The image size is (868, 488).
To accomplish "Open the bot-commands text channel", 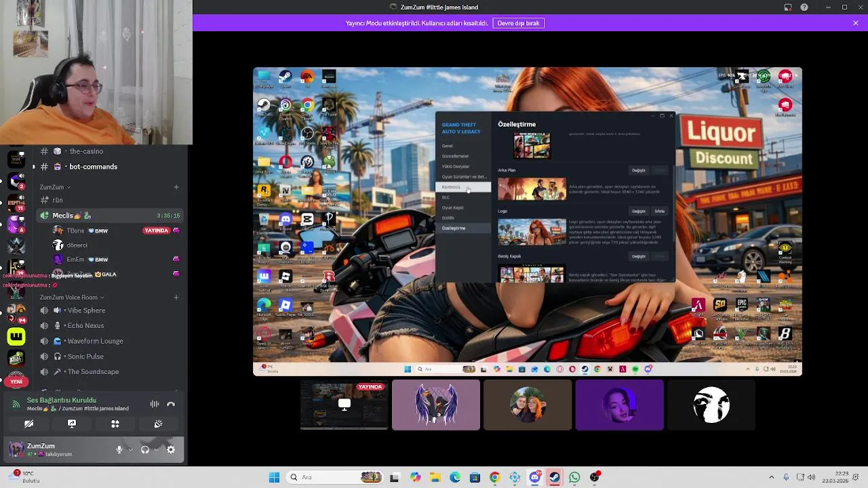I will pos(108,167).
